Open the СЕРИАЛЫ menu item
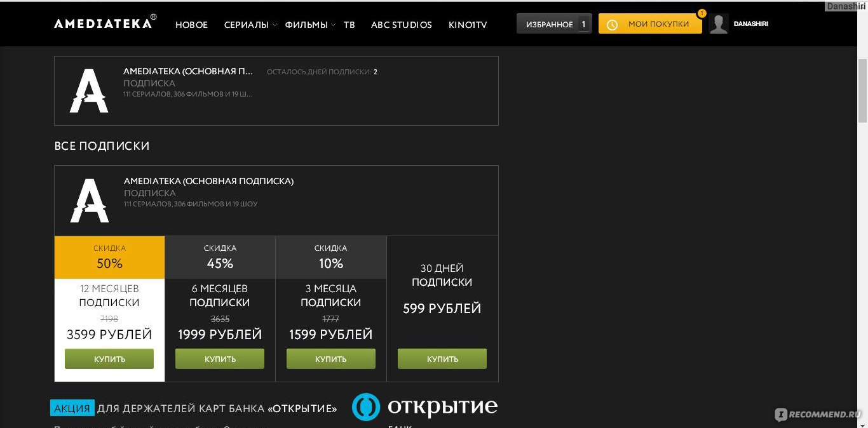868x428 pixels. [246, 25]
